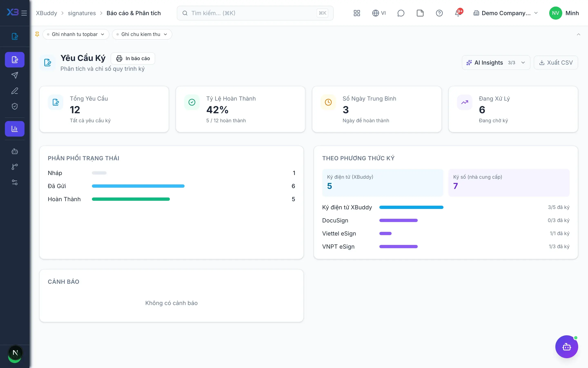Open the sticky note icon in top bar
This screenshot has width=588, height=368.
click(420, 13)
